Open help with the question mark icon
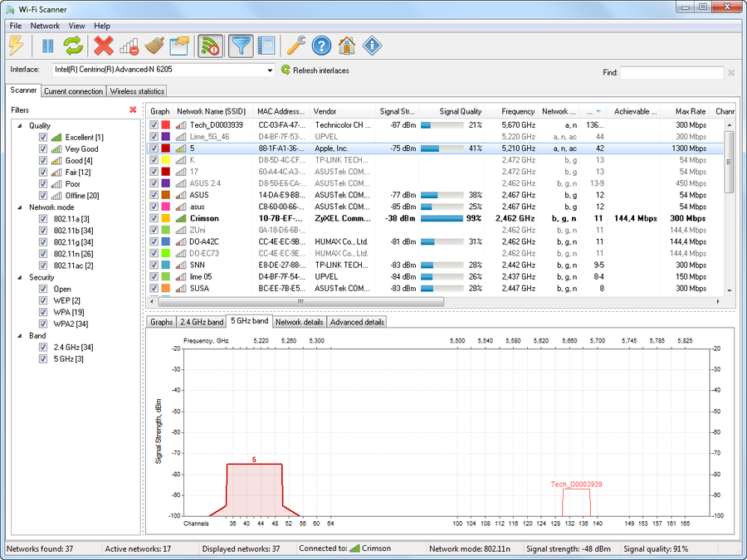This screenshot has width=747, height=560. 321,46
